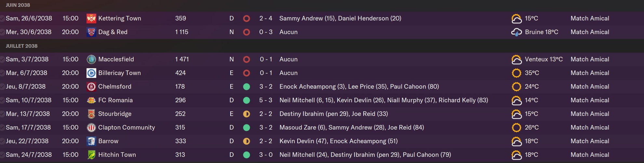Click the Hitchin Town club crest
The height and width of the screenshot is (163, 644).
tap(91, 155)
